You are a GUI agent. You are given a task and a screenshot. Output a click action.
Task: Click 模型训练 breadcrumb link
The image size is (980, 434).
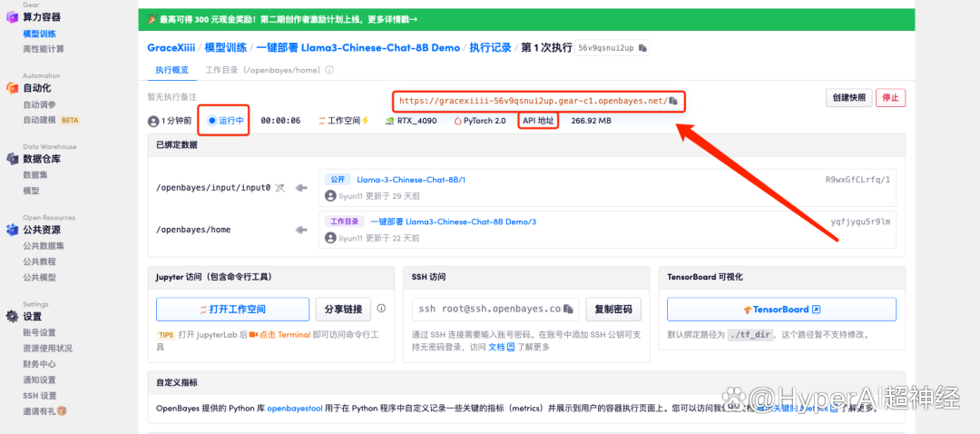[x=226, y=47]
